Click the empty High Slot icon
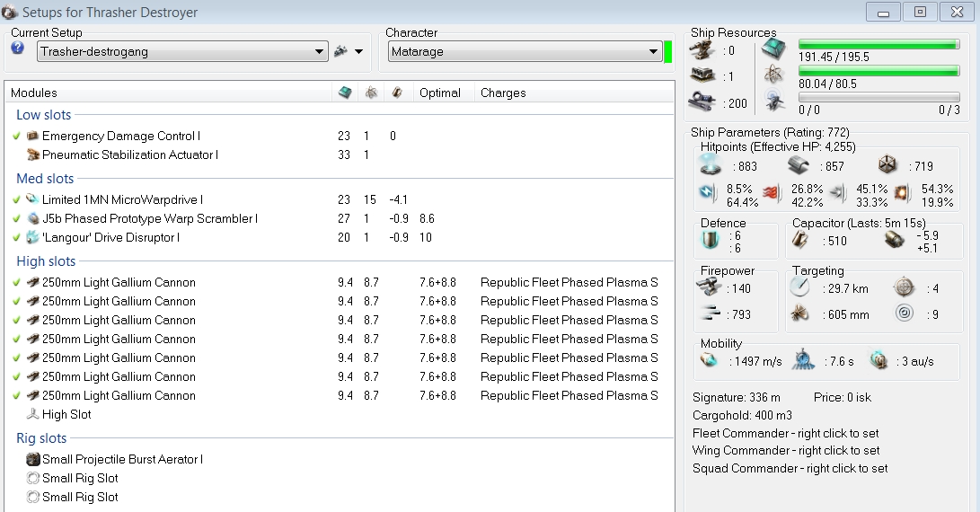980x512 pixels. (x=32, y=414)
